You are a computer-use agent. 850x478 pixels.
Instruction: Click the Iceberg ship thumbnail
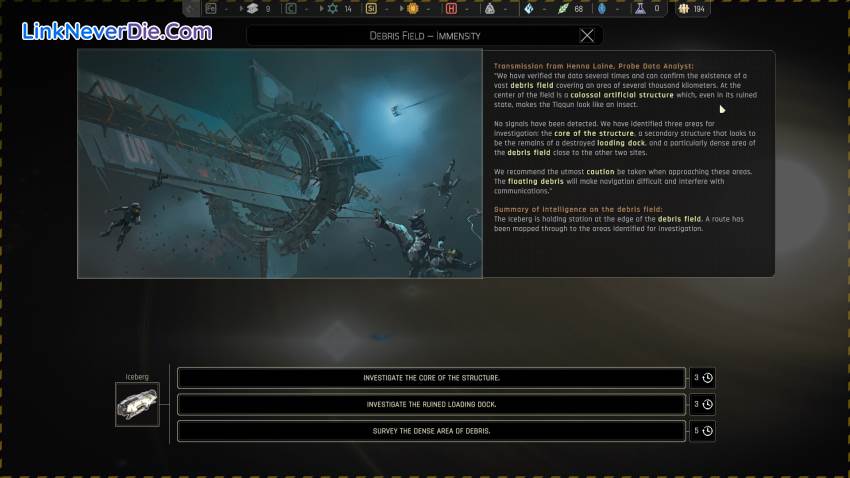click(137, 404)
